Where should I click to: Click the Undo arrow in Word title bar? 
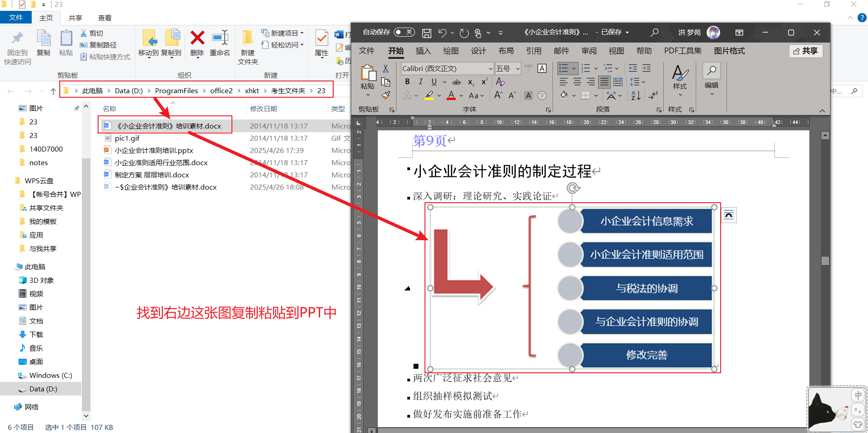442,33
